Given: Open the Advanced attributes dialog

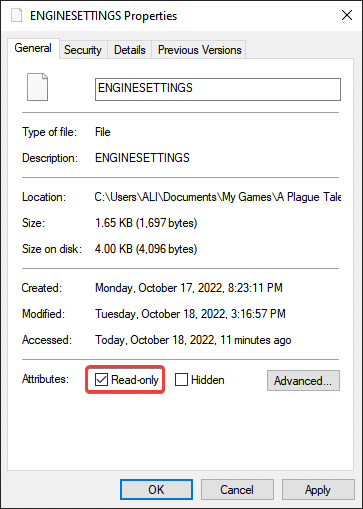Looking at the screenshot, I should tap(303, 380).
